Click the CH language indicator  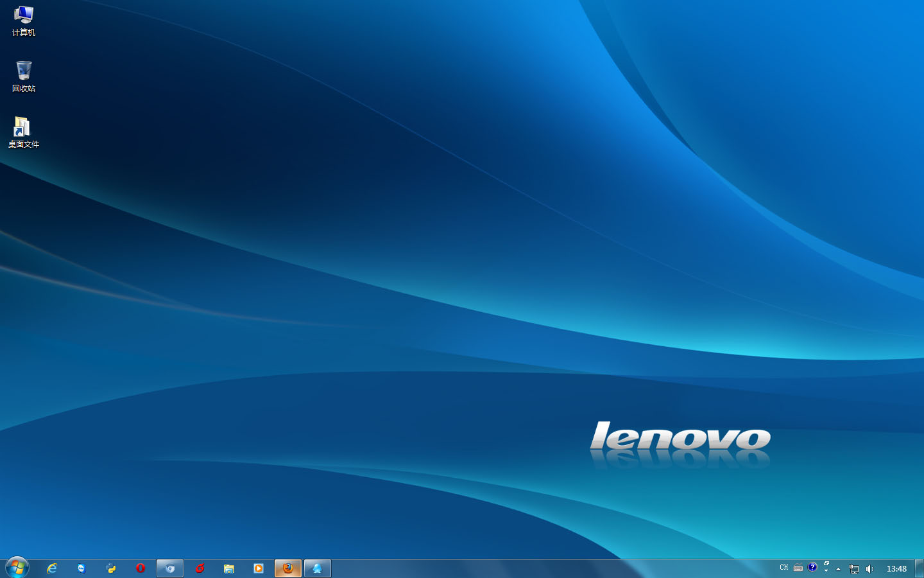tap(784, 568)
